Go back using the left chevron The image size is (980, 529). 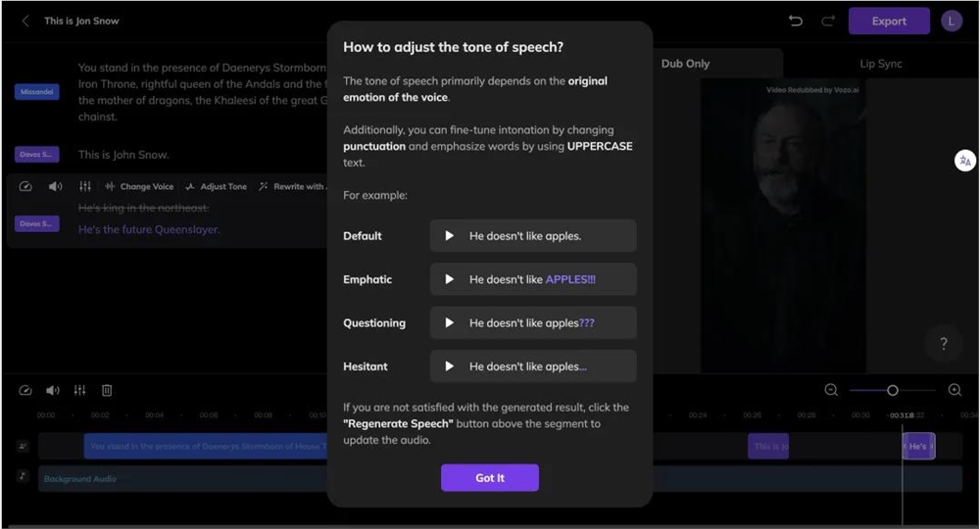25,21
